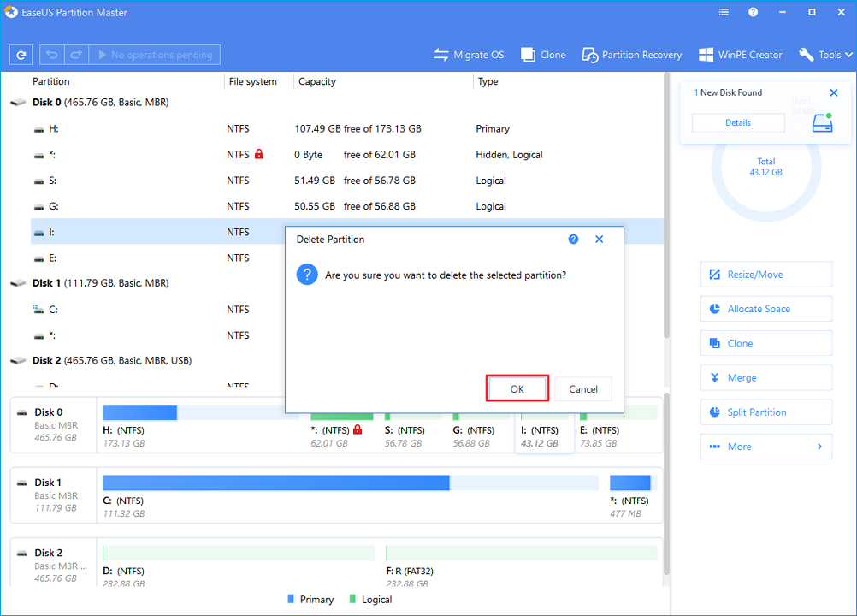Click the Windows system icon beside C:

[x=38, y=310]
